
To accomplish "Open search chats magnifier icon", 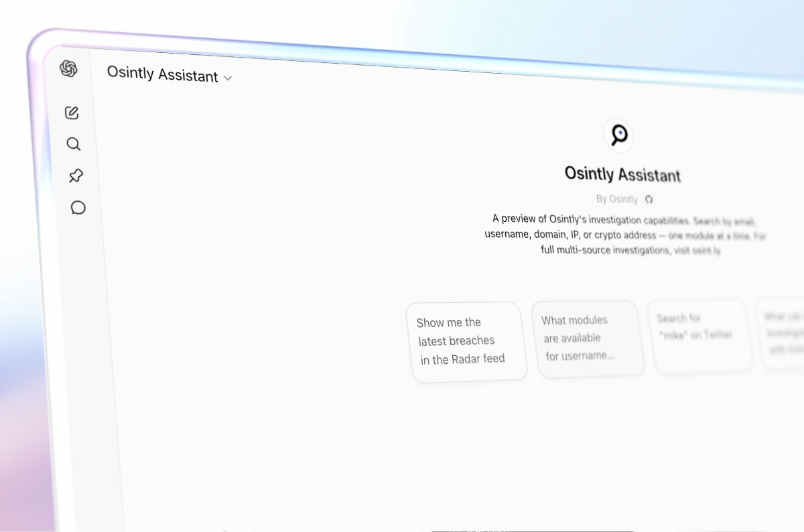I will 74,144.
